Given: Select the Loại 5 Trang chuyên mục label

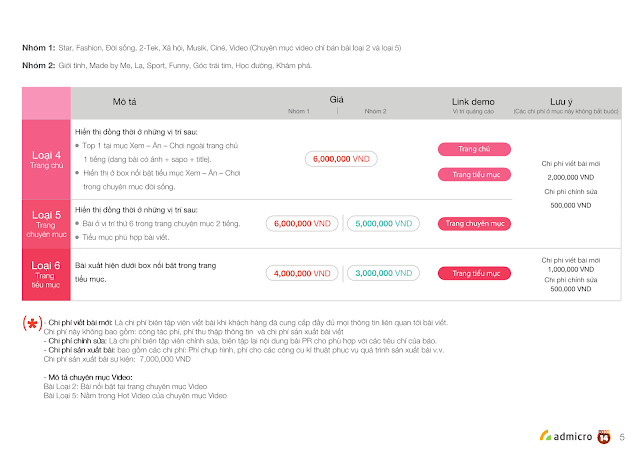Looking at the screenshot, I should (46, 224).
